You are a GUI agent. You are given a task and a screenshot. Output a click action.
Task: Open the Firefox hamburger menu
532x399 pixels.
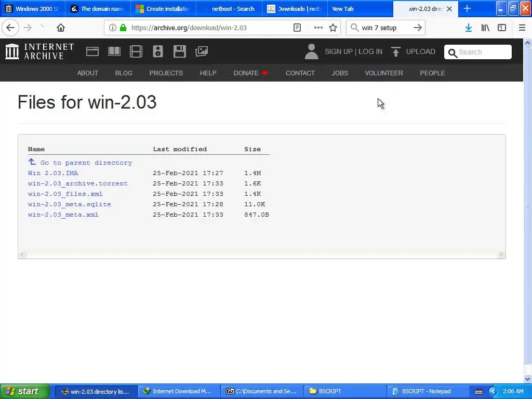(x=522, y=28)
